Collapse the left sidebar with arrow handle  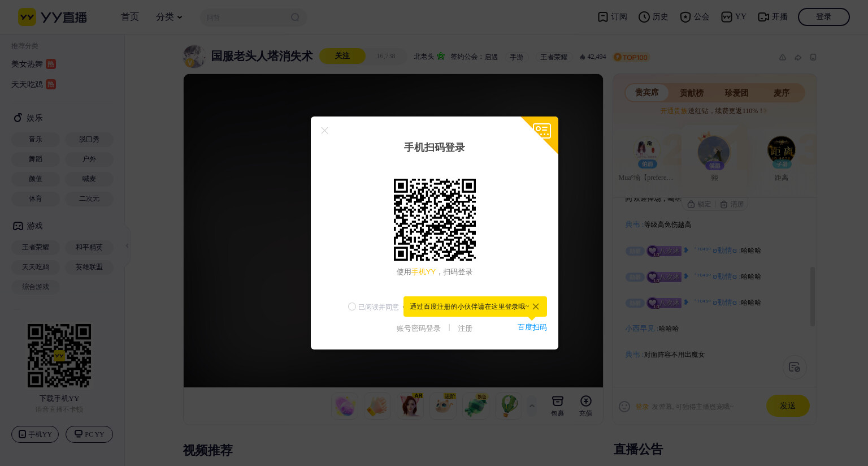pyautogui.click(x=127, y=246)
